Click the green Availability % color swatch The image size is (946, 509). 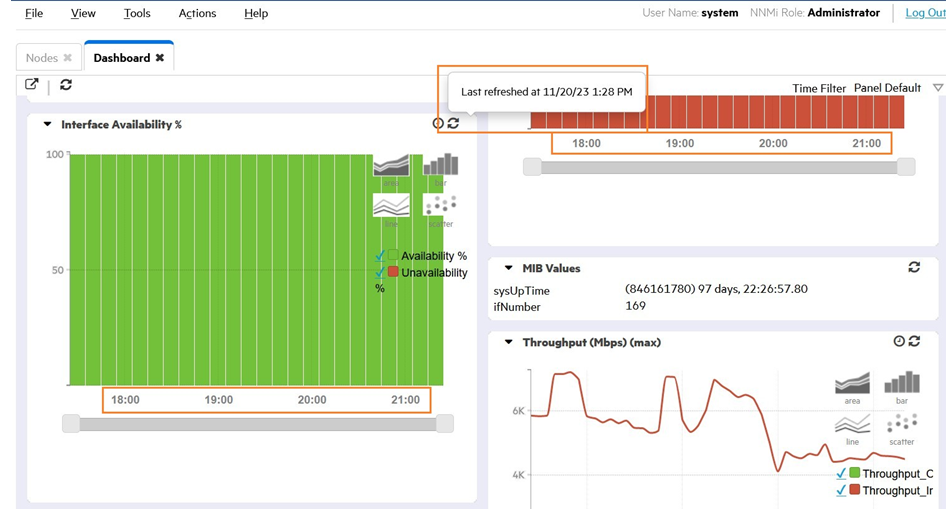click(393, 255)
